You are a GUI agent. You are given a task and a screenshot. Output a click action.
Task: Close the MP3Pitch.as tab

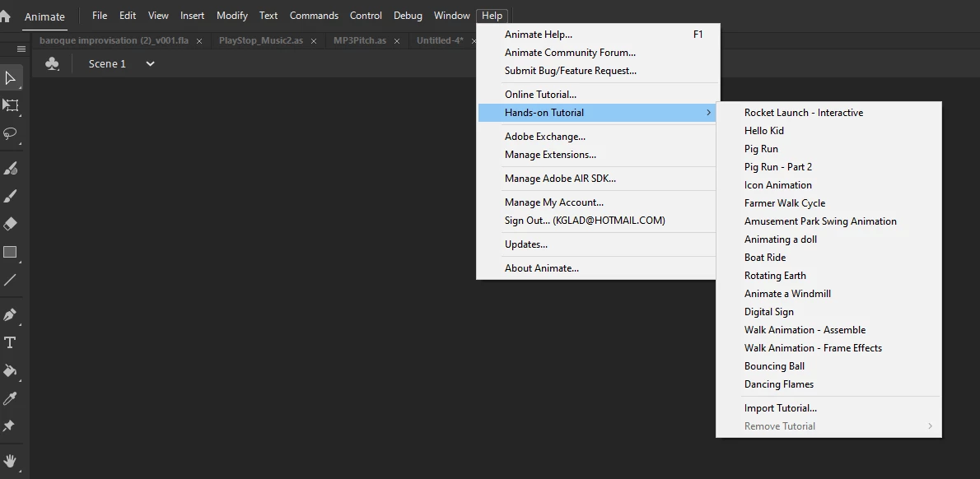pos(397,41)
